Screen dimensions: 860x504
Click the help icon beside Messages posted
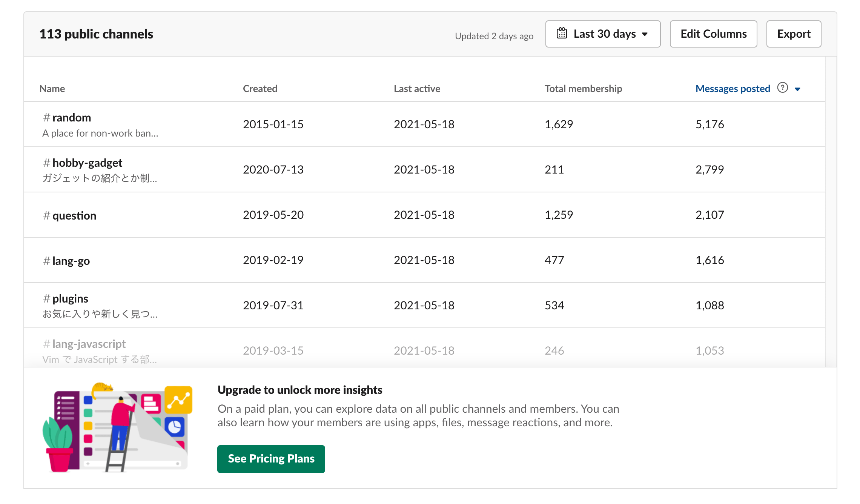pos(783,88)
